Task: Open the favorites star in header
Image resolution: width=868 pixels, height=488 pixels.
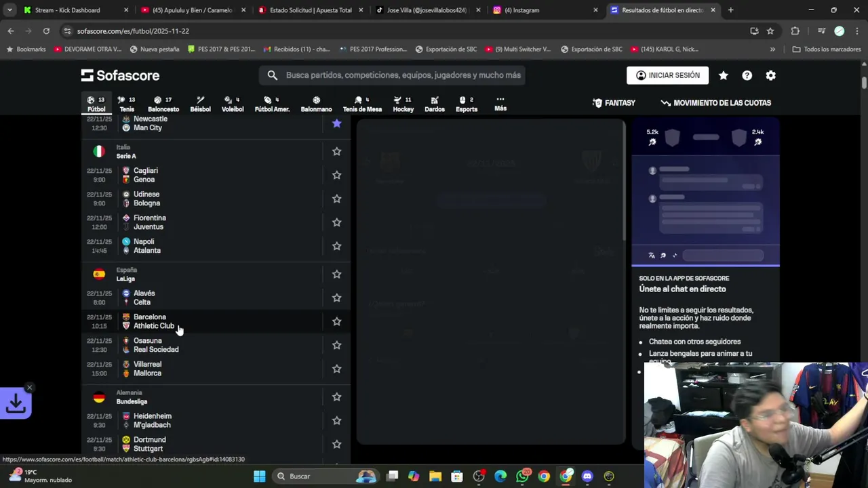Action: click(x=724, y=75)
